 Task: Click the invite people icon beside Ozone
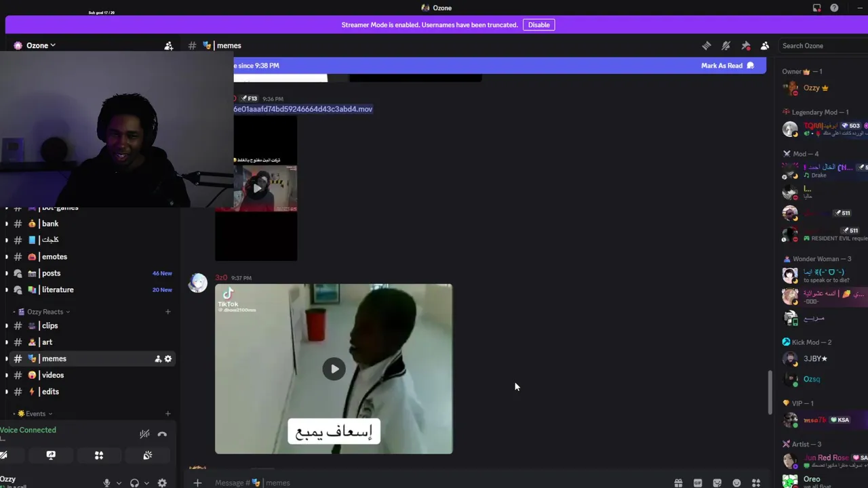click(x=169, y=45)
